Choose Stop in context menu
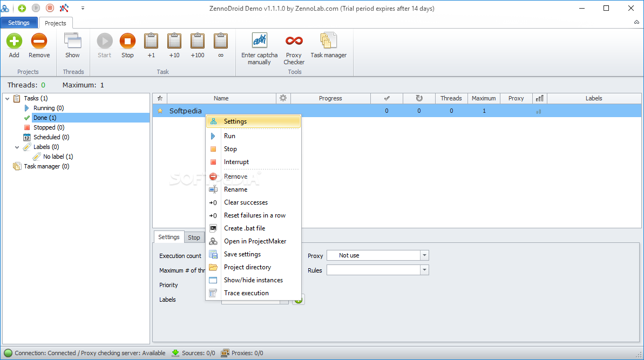Image resolution: width=644 pixels, height=360 pixels. (x=253, y=149)
